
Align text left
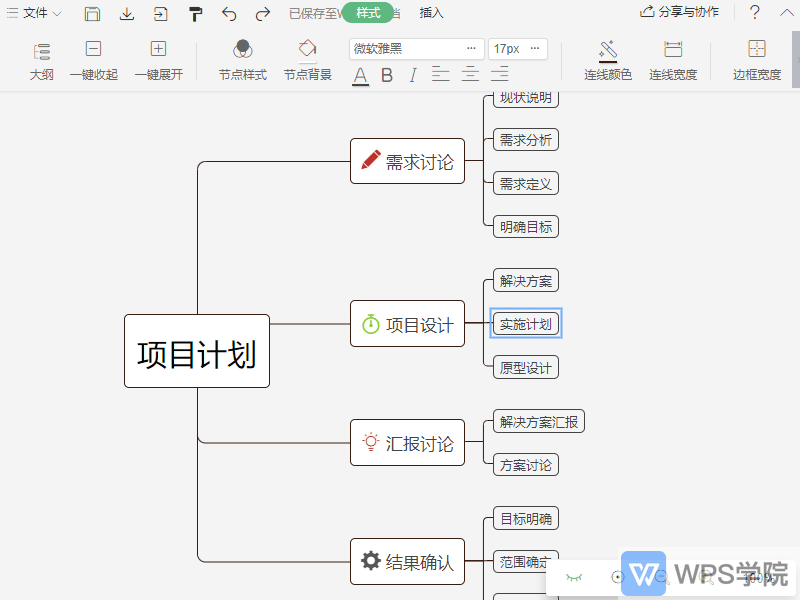(440, 74)
